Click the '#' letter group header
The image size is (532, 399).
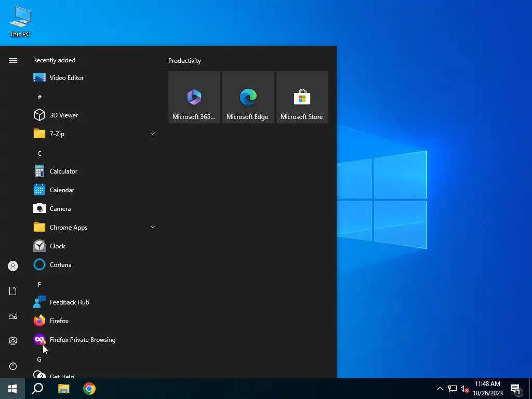click(39, 97)
